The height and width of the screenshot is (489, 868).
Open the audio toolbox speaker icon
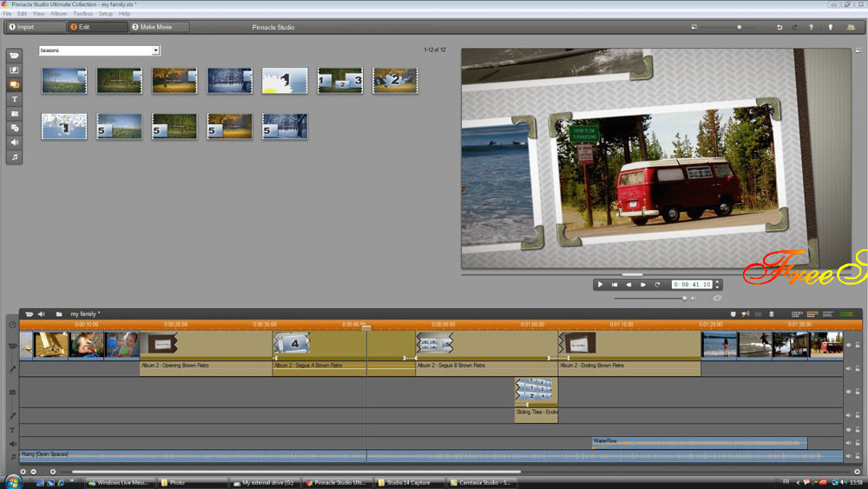pyautogui.click(x=42, y=314)
